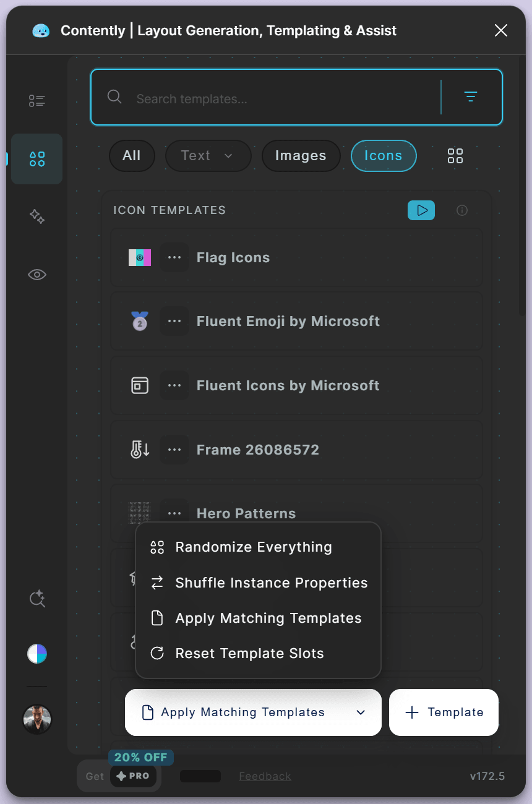Toggle the eye preview sidebar icon
This screenshot has height=804, width=532.
pyautogui.click(x=37, y=275)
